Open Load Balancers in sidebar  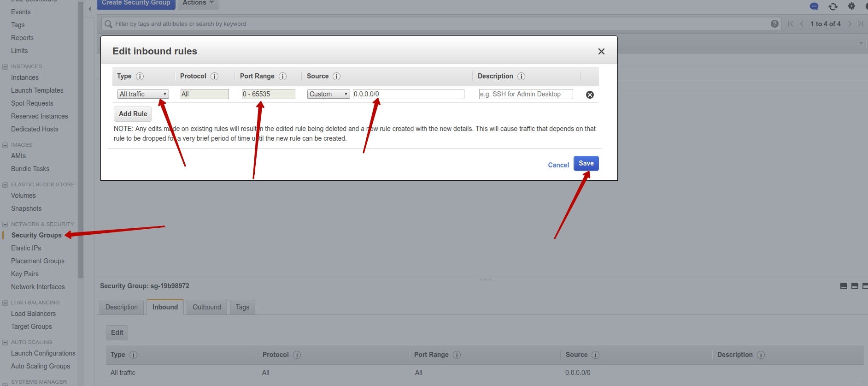pyautogui.click(x=33, y=314)
